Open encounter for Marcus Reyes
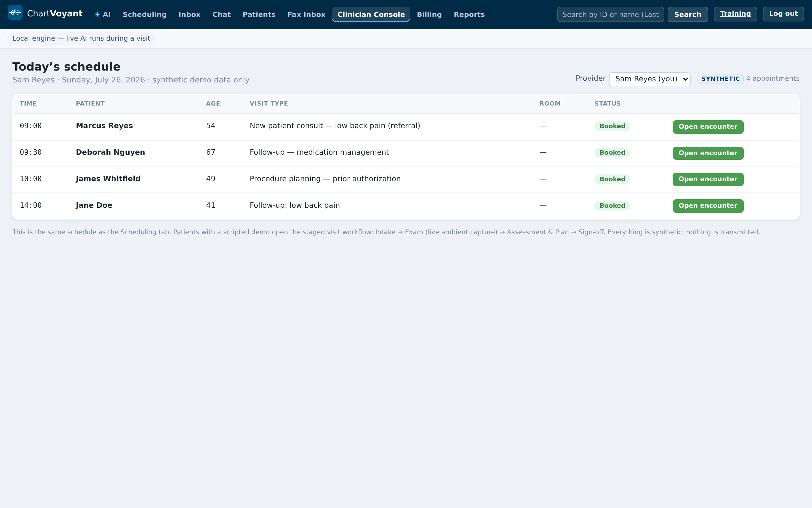 coord(708,127)
